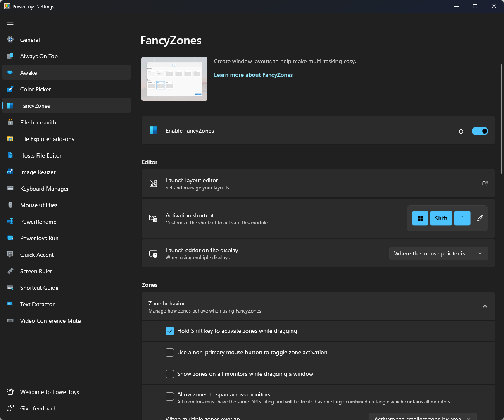This screenshot has width=504, height=420.
Task: Click the launch layout editor external icon
Action: pyautogui.click(x=485, y=183)
